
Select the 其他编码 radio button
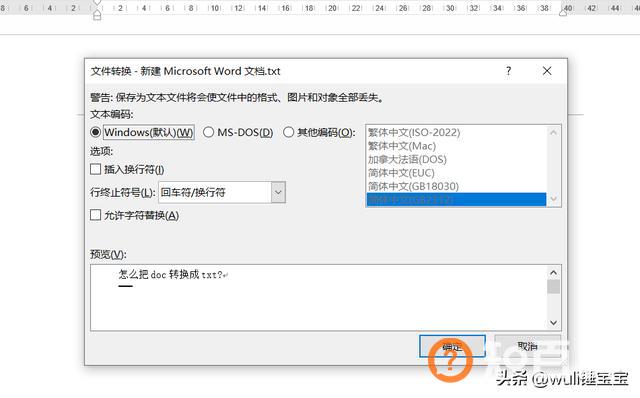tap(289, 132)
